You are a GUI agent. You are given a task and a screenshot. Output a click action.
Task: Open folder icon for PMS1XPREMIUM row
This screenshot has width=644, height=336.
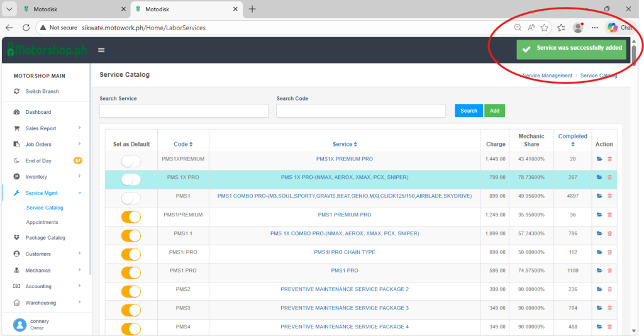click(x=599, y=159)
